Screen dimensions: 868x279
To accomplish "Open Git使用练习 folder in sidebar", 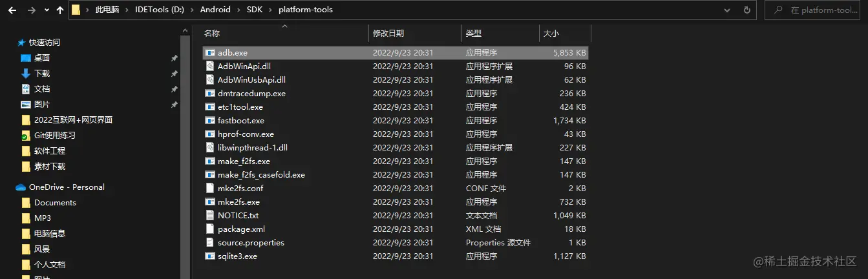I will [55, 136].
